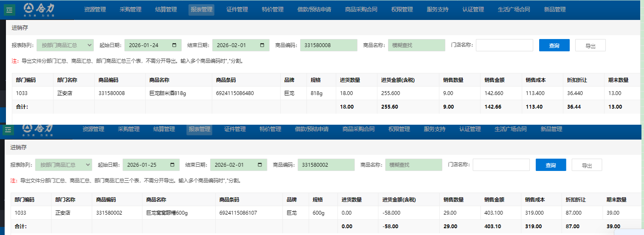The image size is (644, 235).
Task: Select barcode cell 6924115086107
Action: click(238, 213)
